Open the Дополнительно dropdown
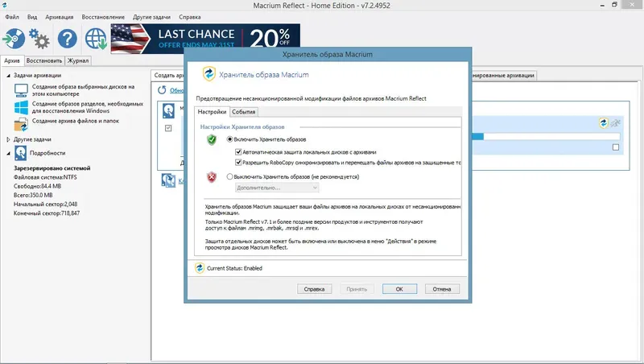 click(x=277, y=188)
